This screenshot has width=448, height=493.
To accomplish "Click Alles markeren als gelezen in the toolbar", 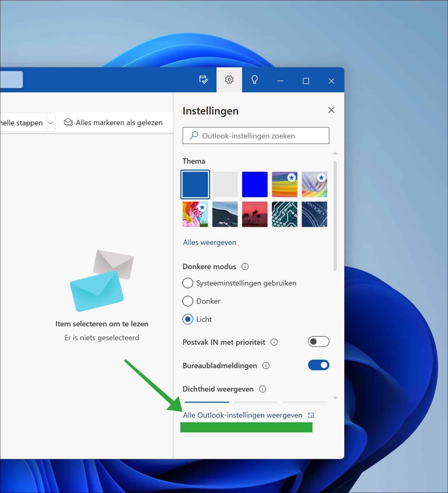I will click(119, 122).
